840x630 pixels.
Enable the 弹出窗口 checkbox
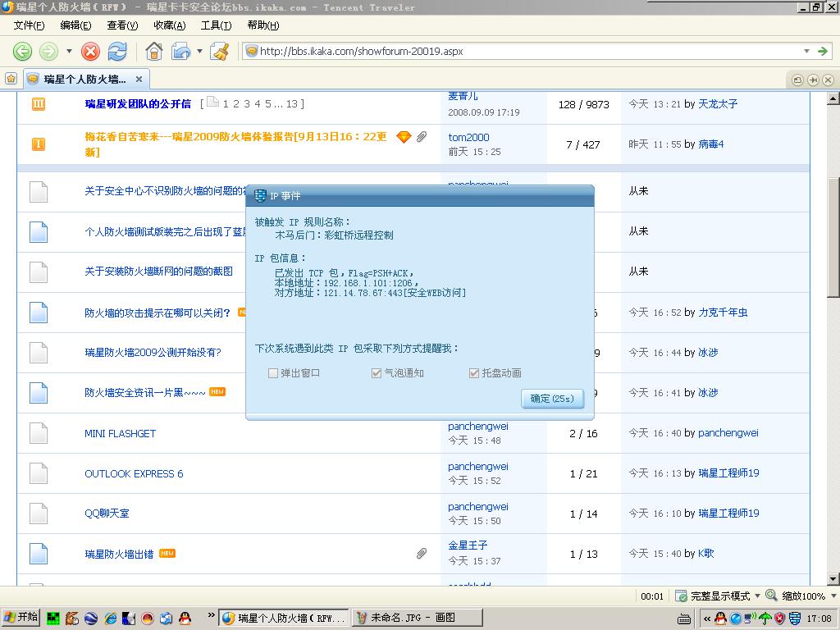click(x=273, y=373)
